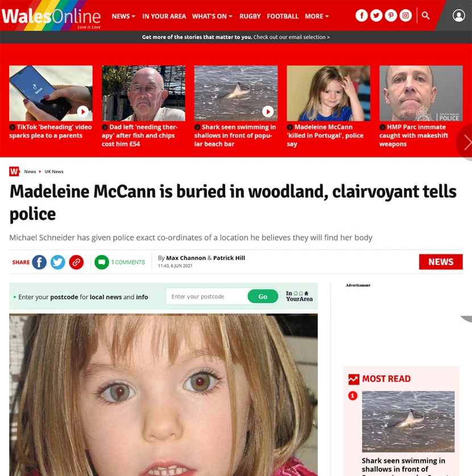Screen dimensions: 472x476
Task: Click the green Go postcode button
Action: (x=263, y=296)
